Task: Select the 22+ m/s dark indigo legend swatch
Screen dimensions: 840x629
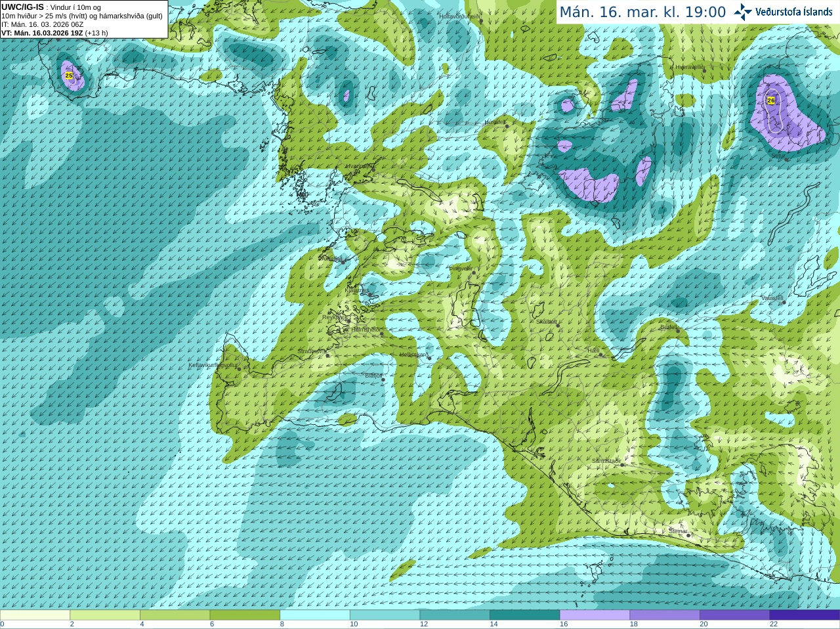Action: [805, 615]
